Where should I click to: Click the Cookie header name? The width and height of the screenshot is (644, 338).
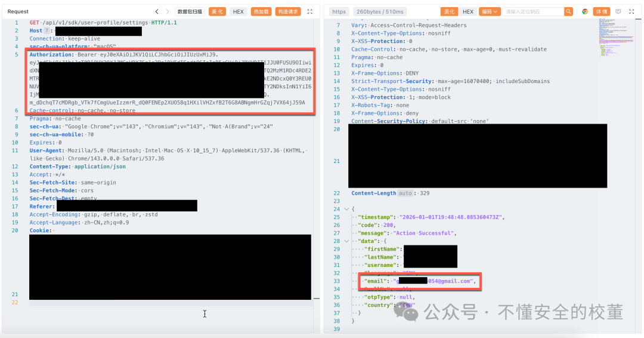click(x=40, y=231)
